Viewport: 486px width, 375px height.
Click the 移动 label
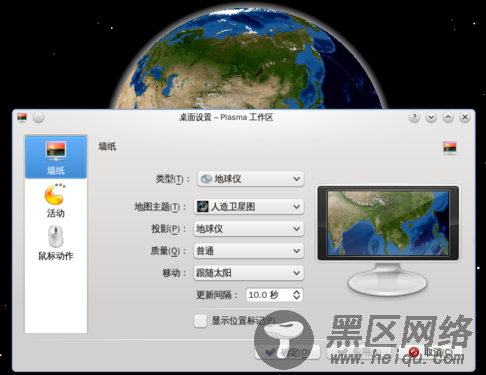174,273
